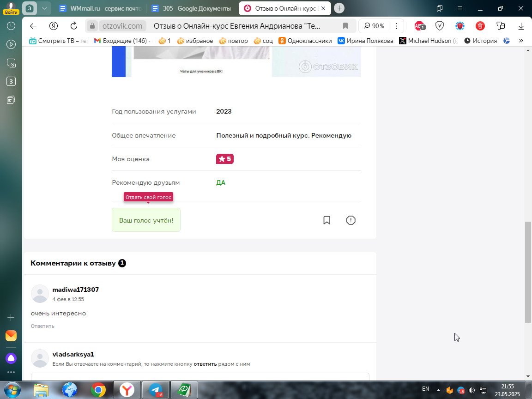Screen dimensions: 532x399
Task: Open the соц bookmark
Action: coord(263,41)
